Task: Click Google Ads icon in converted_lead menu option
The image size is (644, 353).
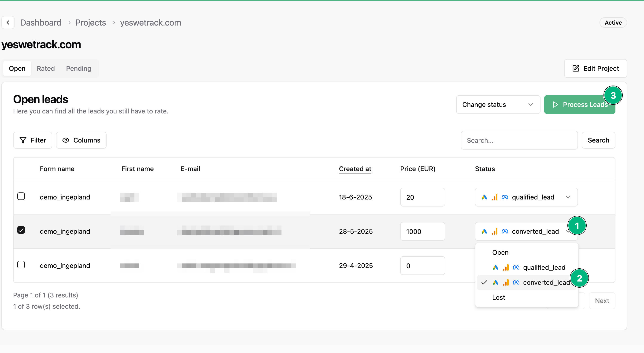Action: coord(495,282)
